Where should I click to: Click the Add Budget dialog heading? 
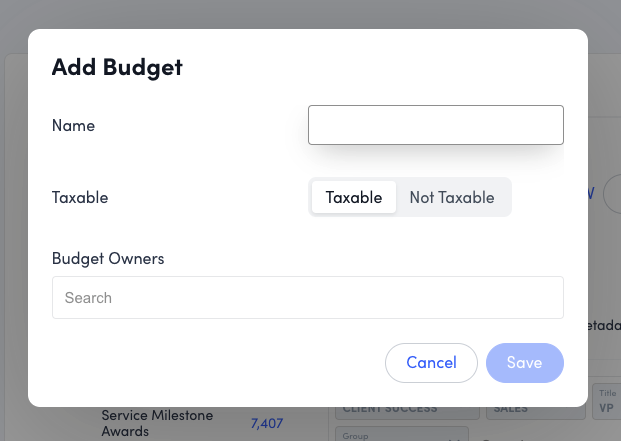pos(117,67)
